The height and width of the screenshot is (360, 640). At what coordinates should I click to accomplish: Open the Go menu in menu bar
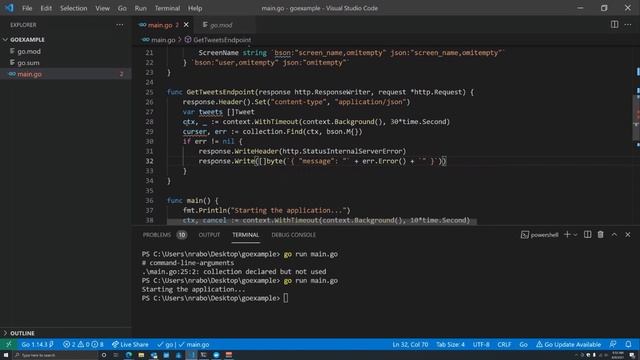tap(122, 8)
